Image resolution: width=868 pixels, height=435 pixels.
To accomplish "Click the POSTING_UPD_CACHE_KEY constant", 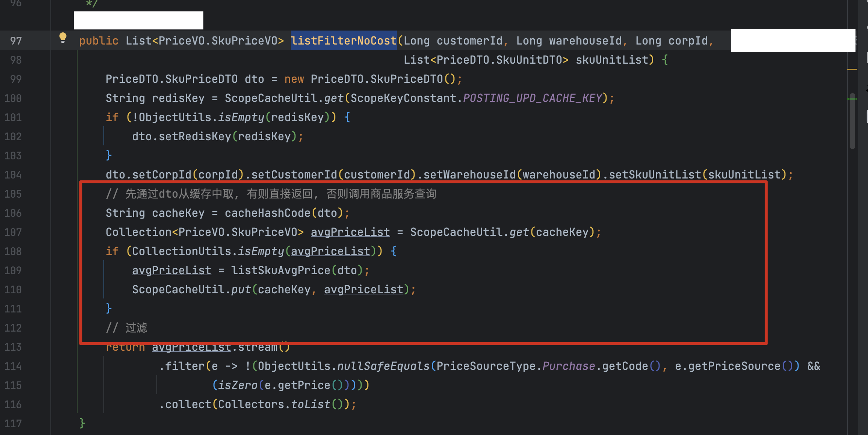I will (x=532, y=98).
